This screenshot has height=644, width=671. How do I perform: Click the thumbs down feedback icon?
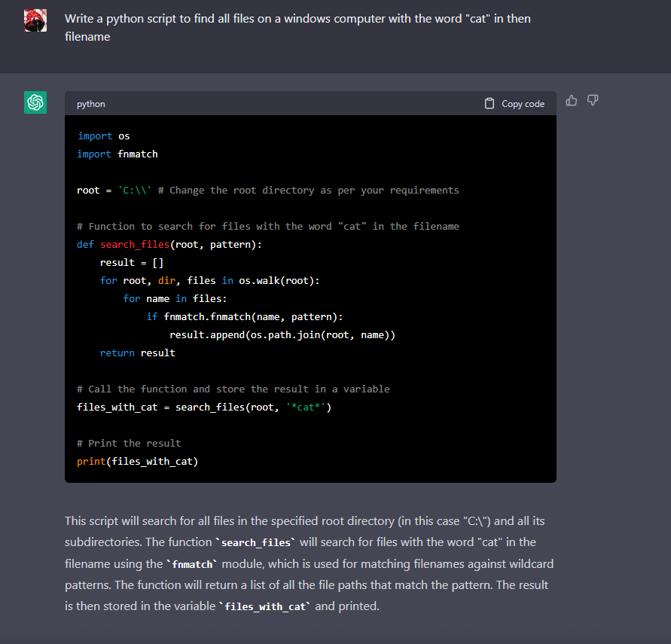coord(593,100)
